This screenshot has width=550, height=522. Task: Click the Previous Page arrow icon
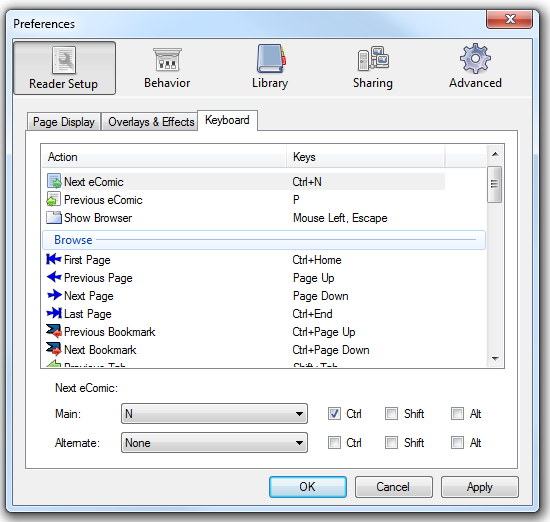pyautogui.click(x=54, y=277)
